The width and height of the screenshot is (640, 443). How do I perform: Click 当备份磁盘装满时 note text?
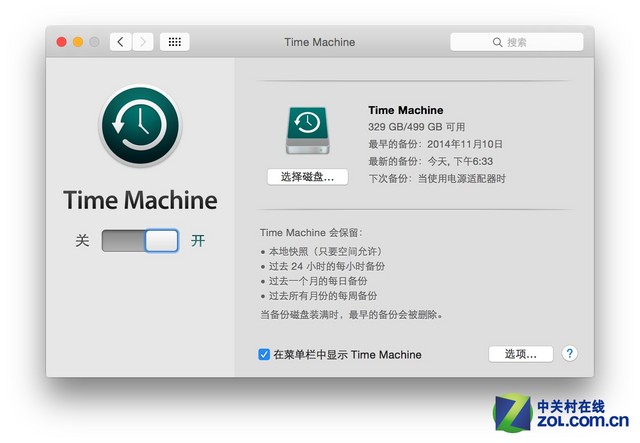(x=352, y=315)
